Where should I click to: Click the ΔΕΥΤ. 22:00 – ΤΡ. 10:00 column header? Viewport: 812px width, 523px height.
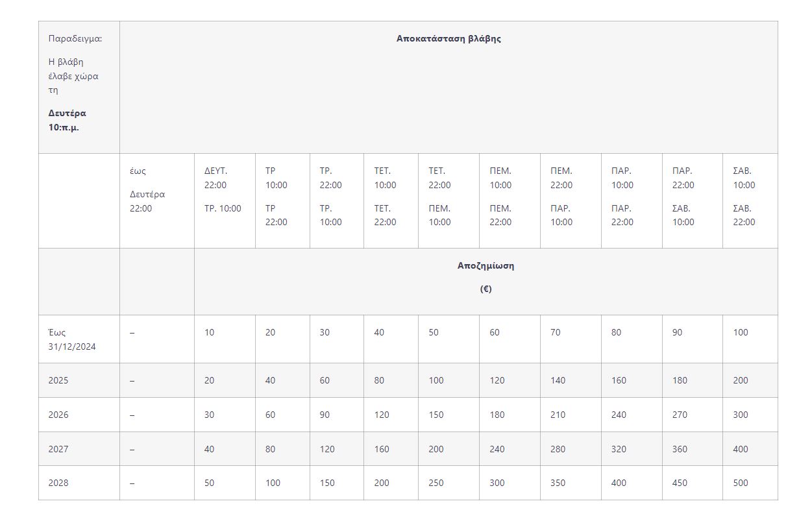click(223, 189)
